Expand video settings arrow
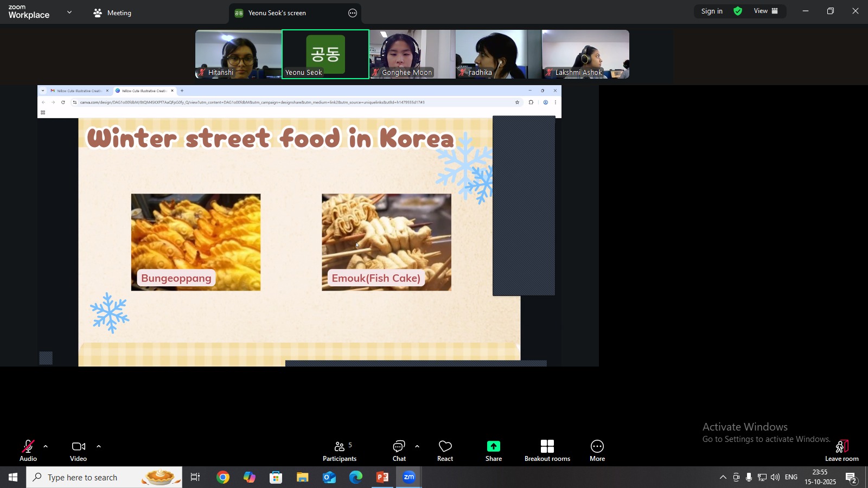The image size is (868, 488). 99,447
